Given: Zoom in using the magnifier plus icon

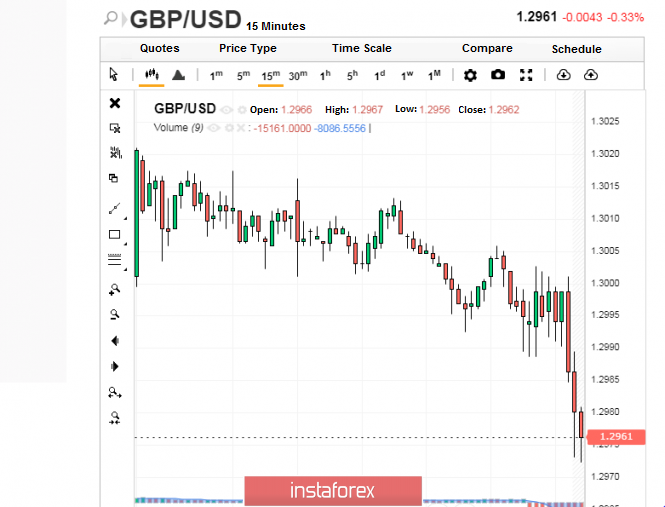Looking at the screenshot, I should (115, 289).
